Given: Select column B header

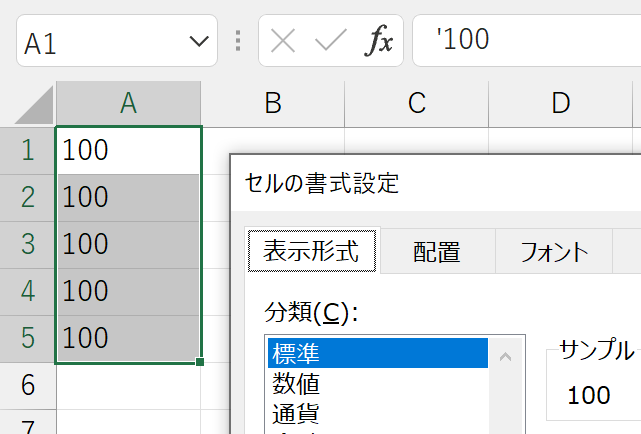Looking at the screenshot, I should (273, 103).
